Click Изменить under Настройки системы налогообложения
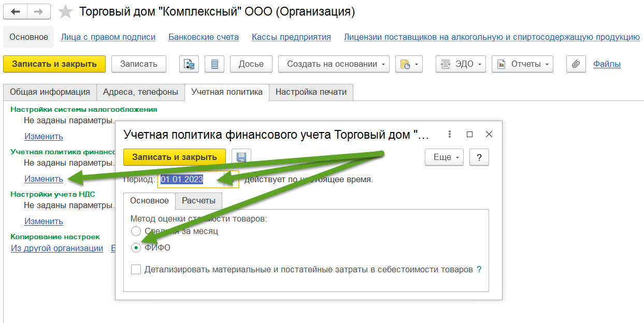Image resolution: width=644 pixels, height=323 pixels. point(44,136)
